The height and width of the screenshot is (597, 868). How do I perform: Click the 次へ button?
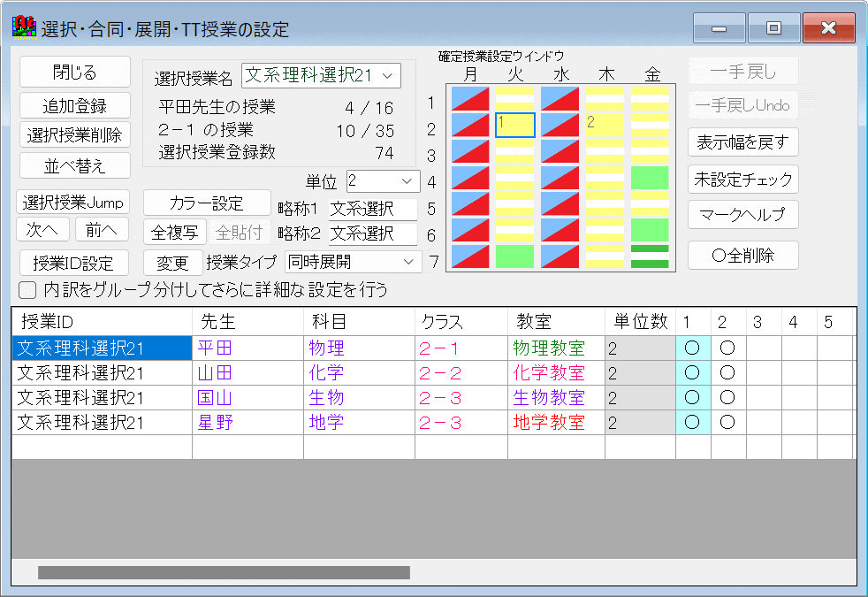pos(42,229)
